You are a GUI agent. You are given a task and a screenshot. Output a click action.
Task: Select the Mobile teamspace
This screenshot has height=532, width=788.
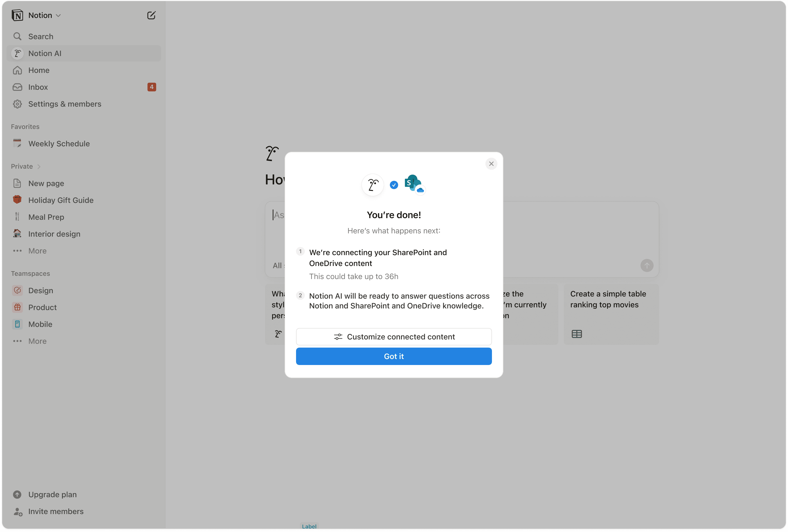pyautogui.click(x=40, y=324)
